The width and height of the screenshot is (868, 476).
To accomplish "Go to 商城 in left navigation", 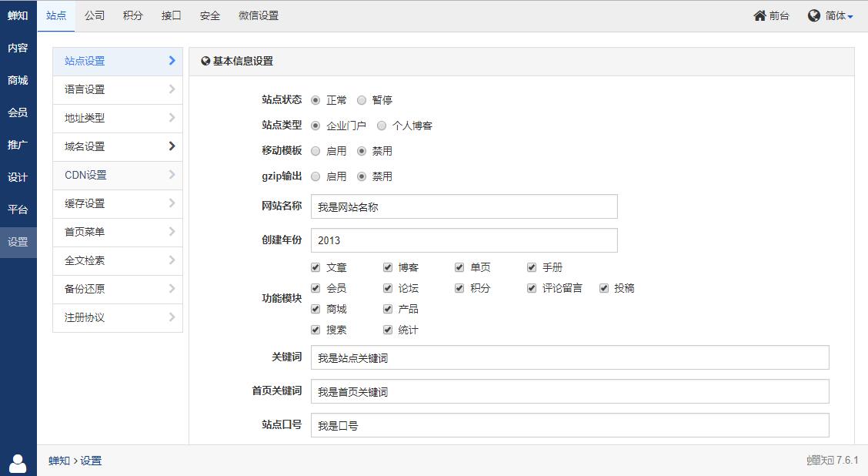I will point(18,80).
